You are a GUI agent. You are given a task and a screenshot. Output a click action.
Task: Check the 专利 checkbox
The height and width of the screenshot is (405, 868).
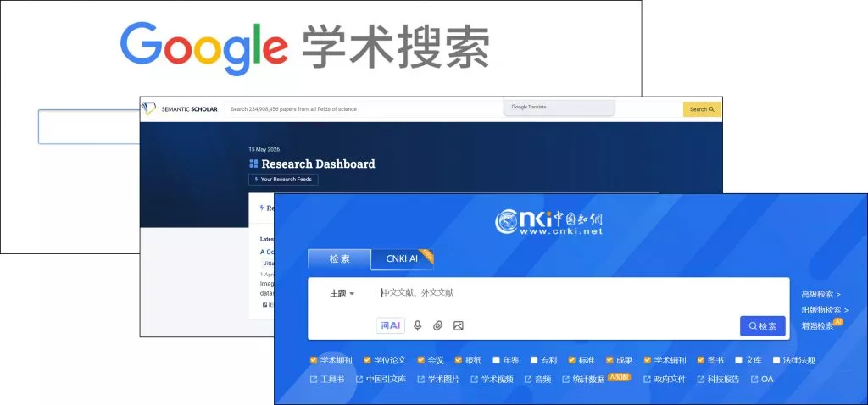[x=534, y=360]
